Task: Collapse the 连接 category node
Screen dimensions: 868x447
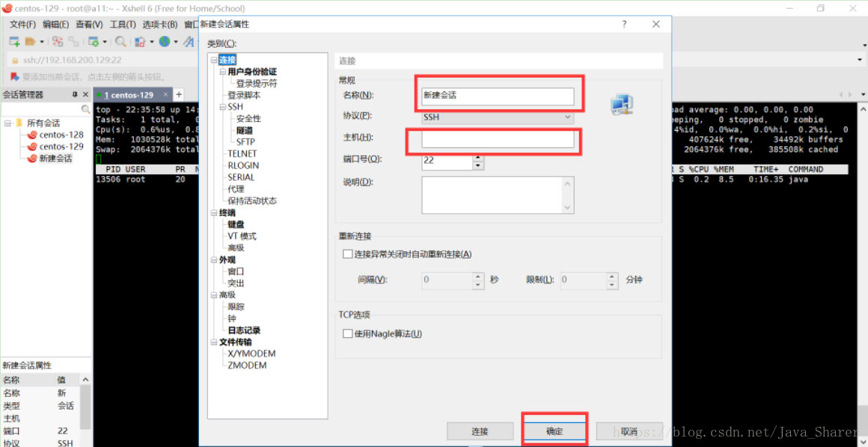Action: 215,61
